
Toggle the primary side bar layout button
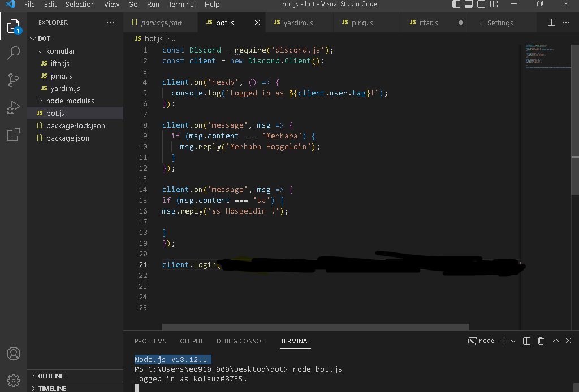pos(457,5)
